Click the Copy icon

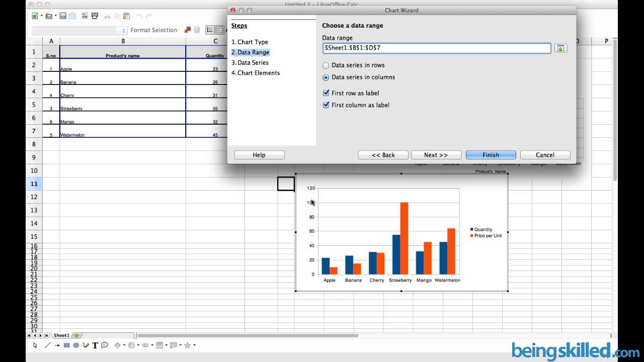coord(117,16)
